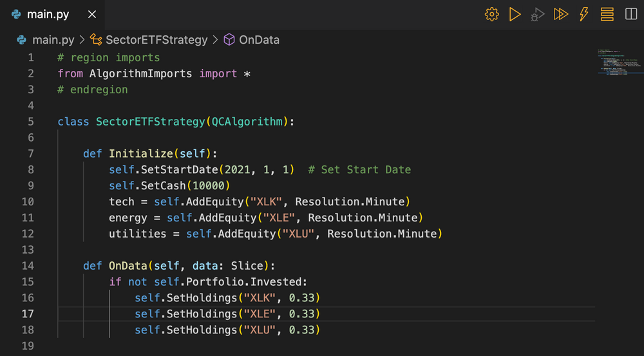The width and height of the screenshot is (644, 356).
Task: Open SectorETFStrategy breadcrumb dropdown
Action: click(x=156, y=40)
